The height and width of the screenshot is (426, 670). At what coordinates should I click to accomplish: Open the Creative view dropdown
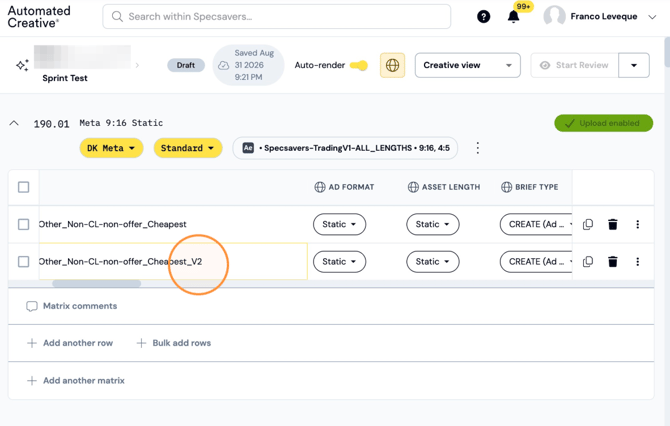(467, 65)
